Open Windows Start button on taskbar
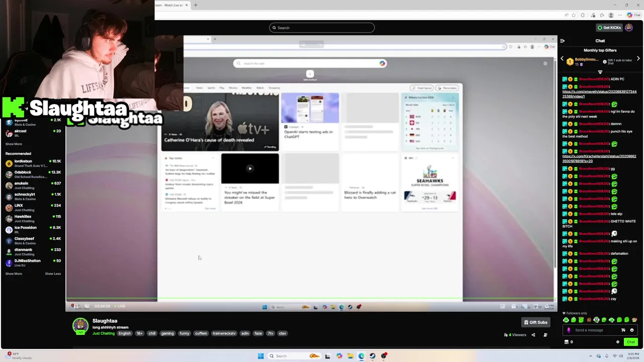This screenshot has width=644, height=362. tap(261, 356)
